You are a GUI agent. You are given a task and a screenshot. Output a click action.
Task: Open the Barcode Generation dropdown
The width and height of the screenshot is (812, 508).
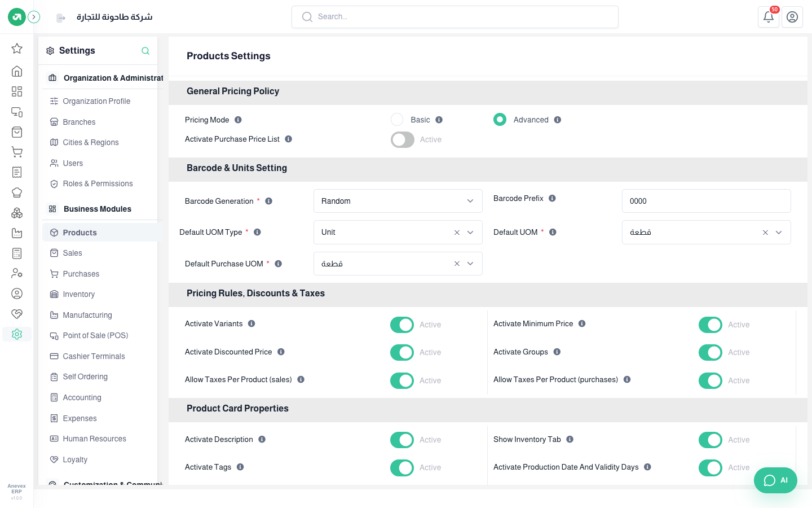[x=398, y=201]
